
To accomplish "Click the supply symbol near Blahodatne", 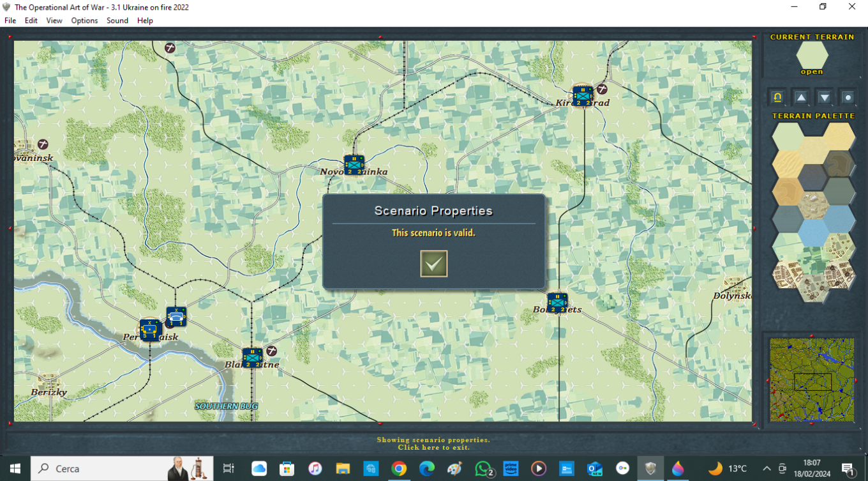I will point(271,351).
